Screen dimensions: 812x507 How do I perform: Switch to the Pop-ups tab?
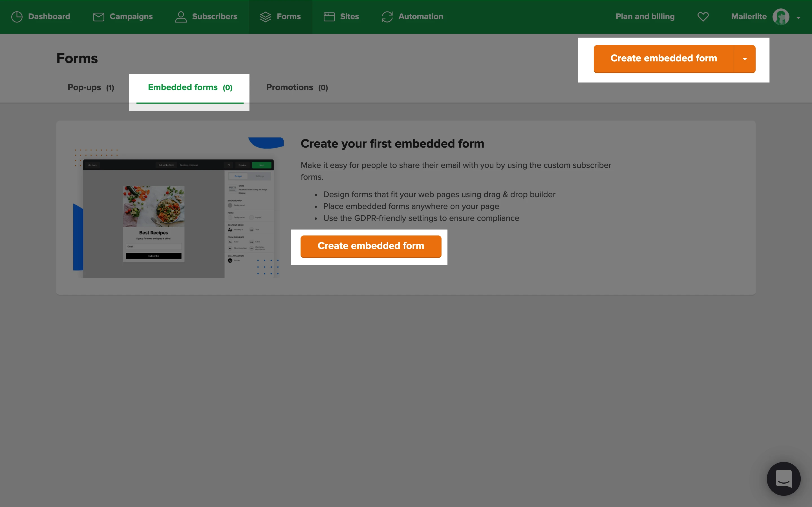click(x=91, y=88)
